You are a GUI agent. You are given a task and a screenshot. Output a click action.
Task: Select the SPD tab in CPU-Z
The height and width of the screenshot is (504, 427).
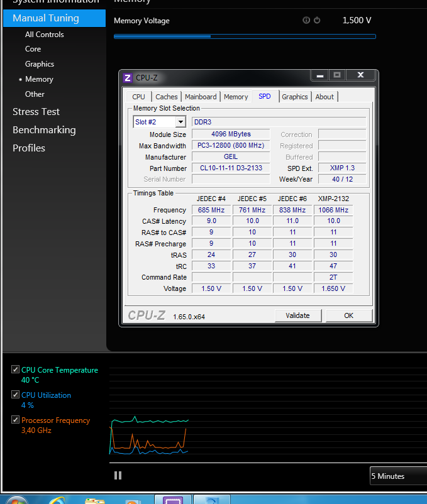coord(265,96)
